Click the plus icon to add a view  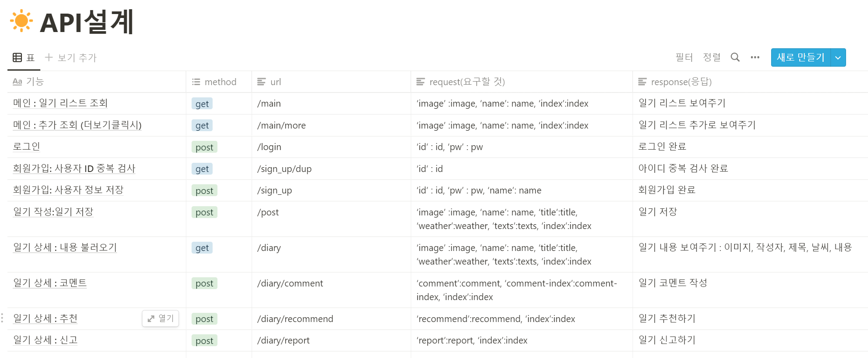[x=49, y=57]
